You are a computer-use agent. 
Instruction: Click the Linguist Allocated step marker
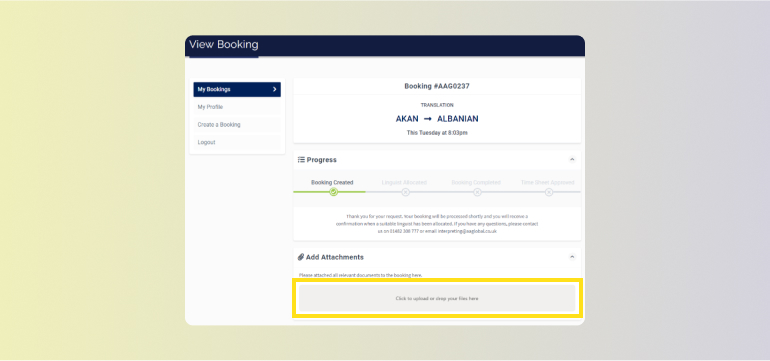[405, 192]
